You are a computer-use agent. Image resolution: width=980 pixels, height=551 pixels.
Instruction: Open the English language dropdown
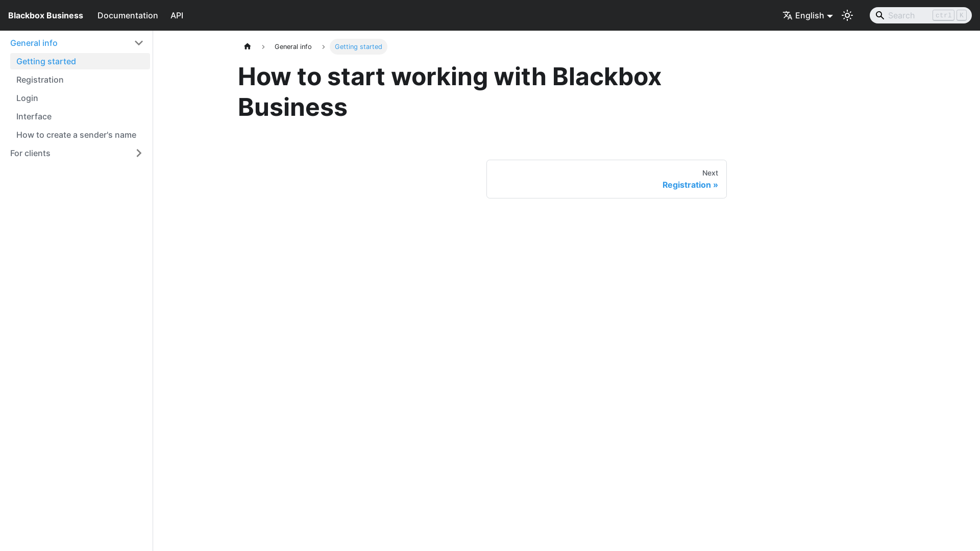coord(808,15)
